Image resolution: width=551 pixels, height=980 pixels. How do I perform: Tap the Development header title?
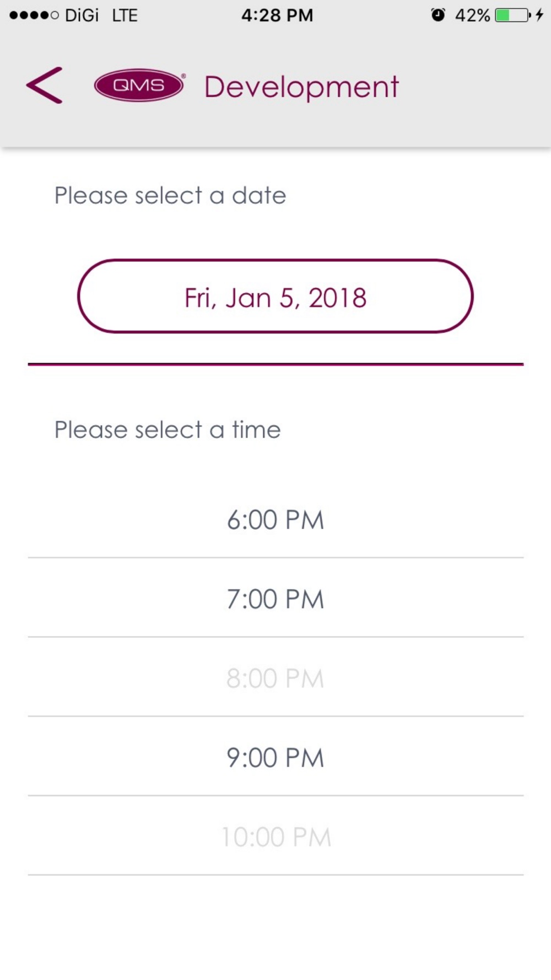point(301,87)
